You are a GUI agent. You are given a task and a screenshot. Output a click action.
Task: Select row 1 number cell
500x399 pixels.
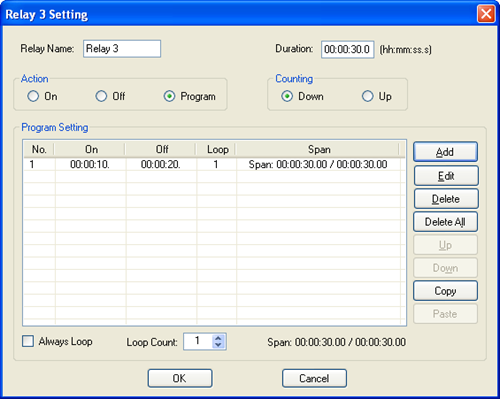point(39,164)
